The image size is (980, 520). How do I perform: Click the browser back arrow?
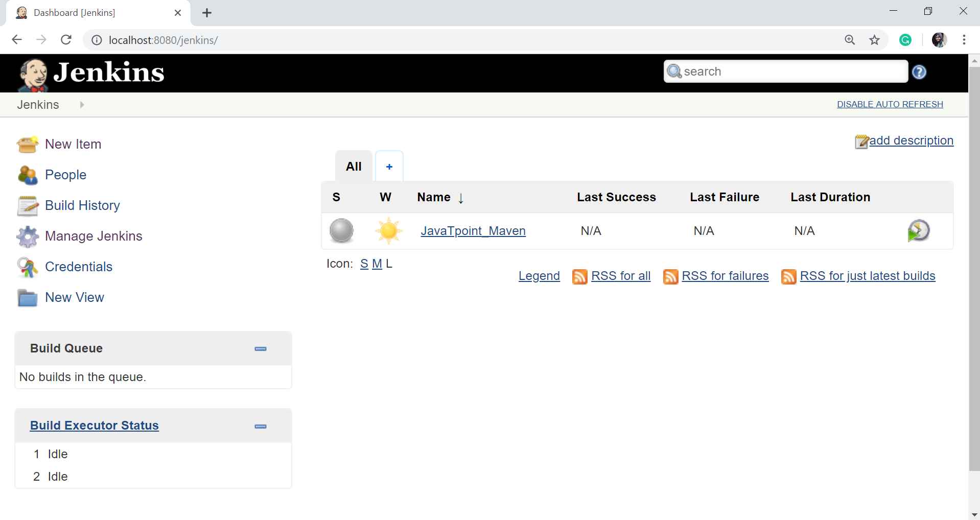coord(17,40)
